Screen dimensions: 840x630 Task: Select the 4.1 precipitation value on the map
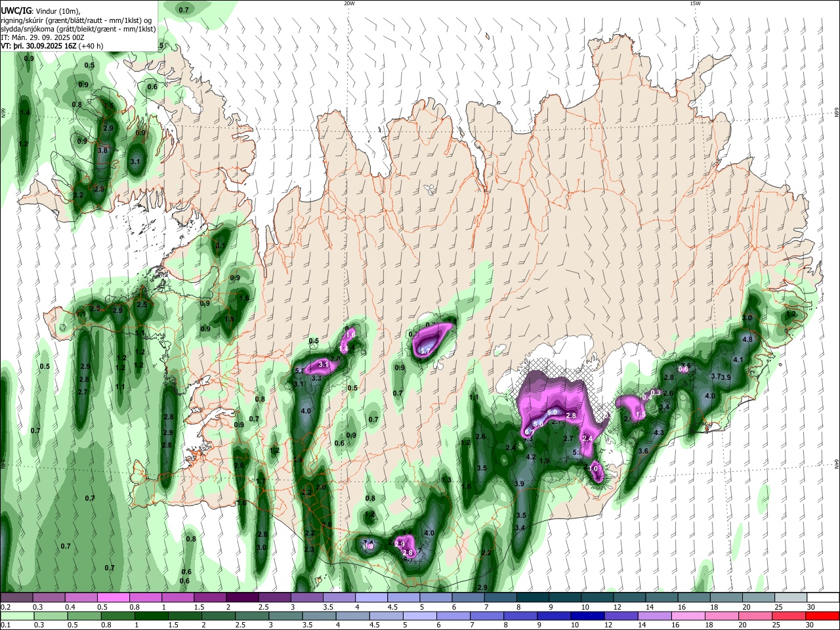[x=738, y=360]
